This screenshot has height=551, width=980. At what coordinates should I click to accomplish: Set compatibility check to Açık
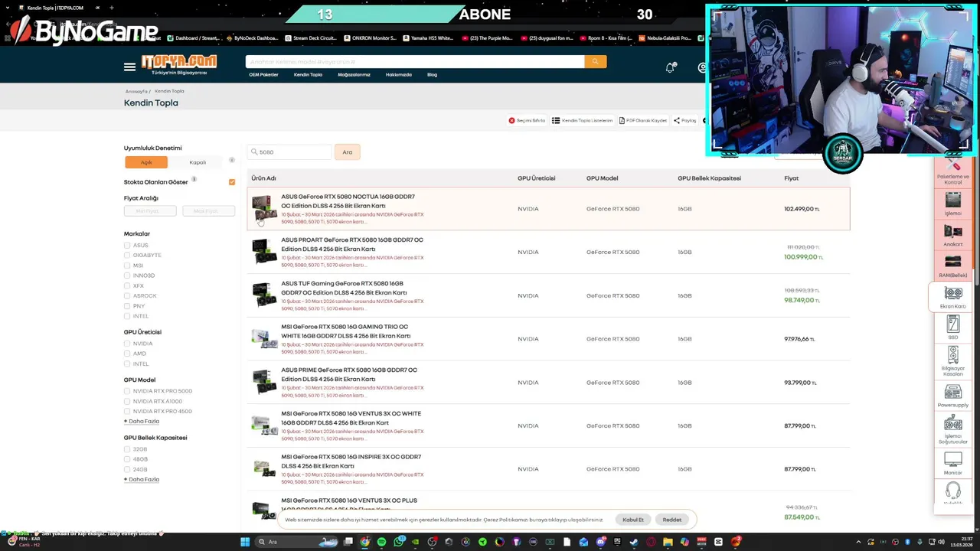[x=146, y=162]
